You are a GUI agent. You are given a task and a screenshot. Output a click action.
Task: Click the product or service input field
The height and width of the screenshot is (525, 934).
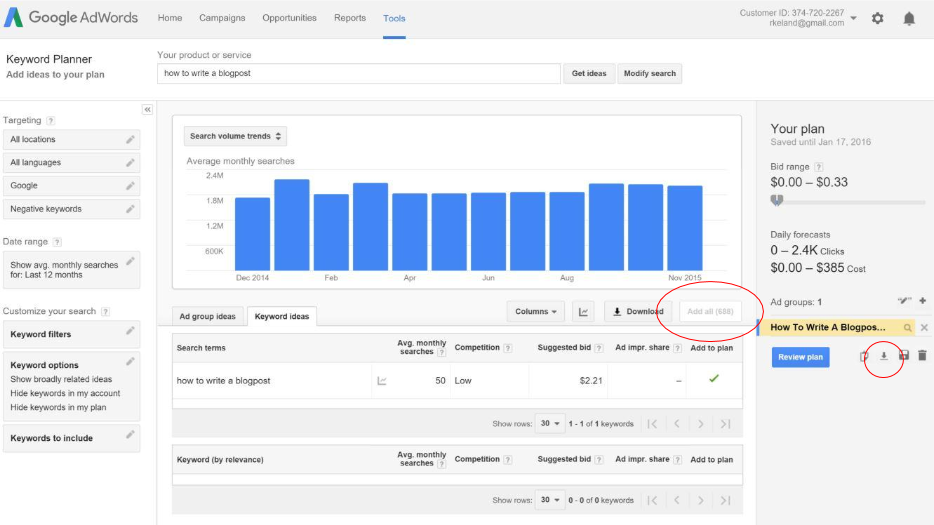point(359,73)
